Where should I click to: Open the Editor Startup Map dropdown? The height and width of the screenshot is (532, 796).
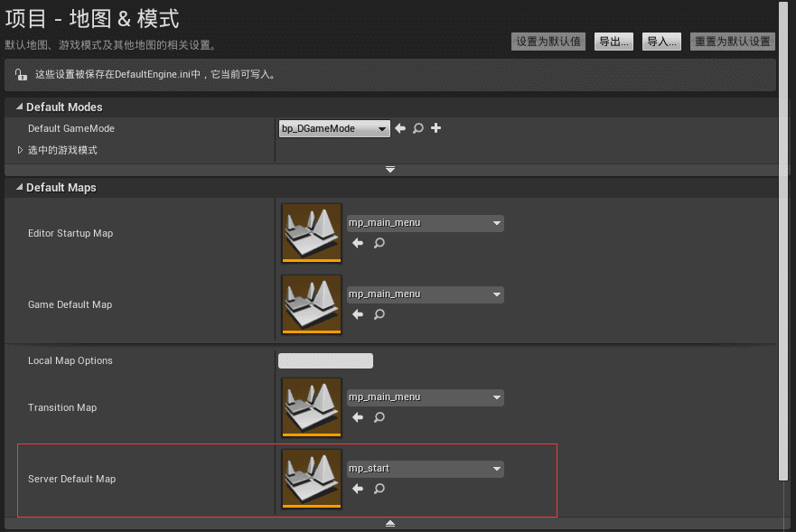(x=425, y=223)
